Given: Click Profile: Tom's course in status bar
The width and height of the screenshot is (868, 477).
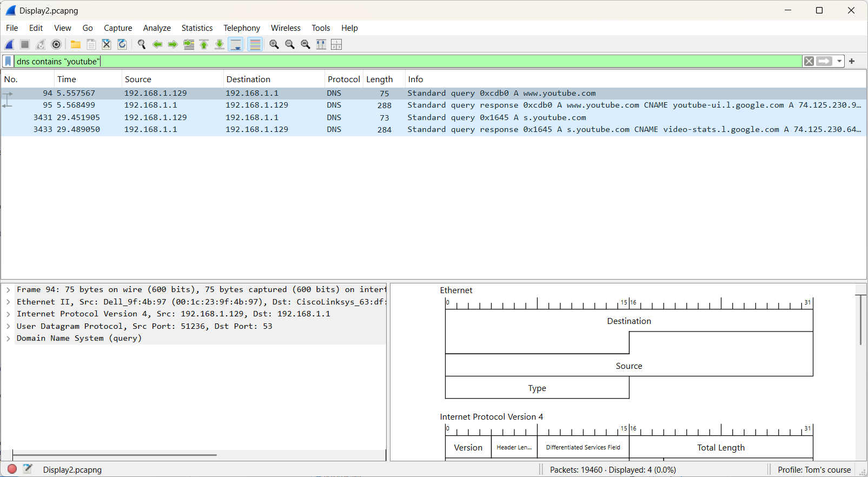Looking at the screenshot, I should point(814,470).
